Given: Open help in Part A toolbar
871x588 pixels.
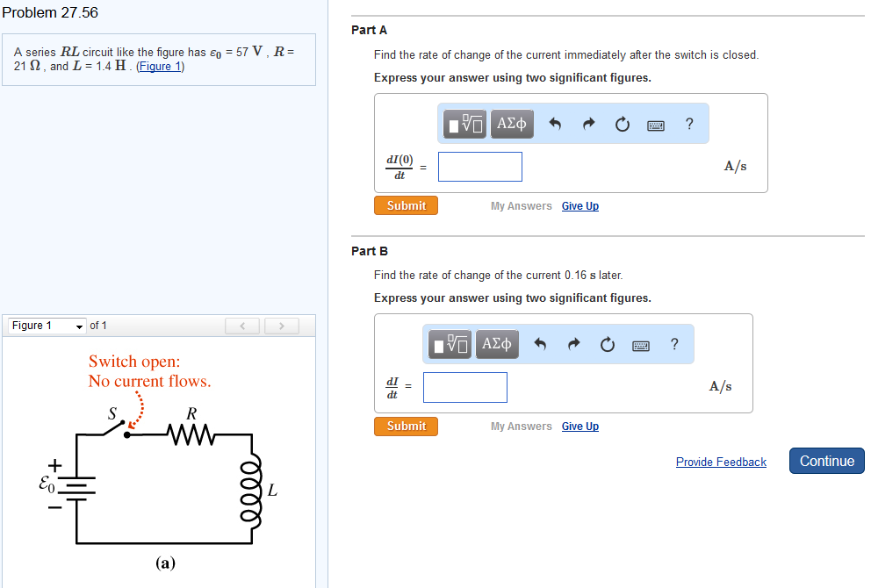Looking at the screenshot, I should pyautogui.click(x=689, y=124).
